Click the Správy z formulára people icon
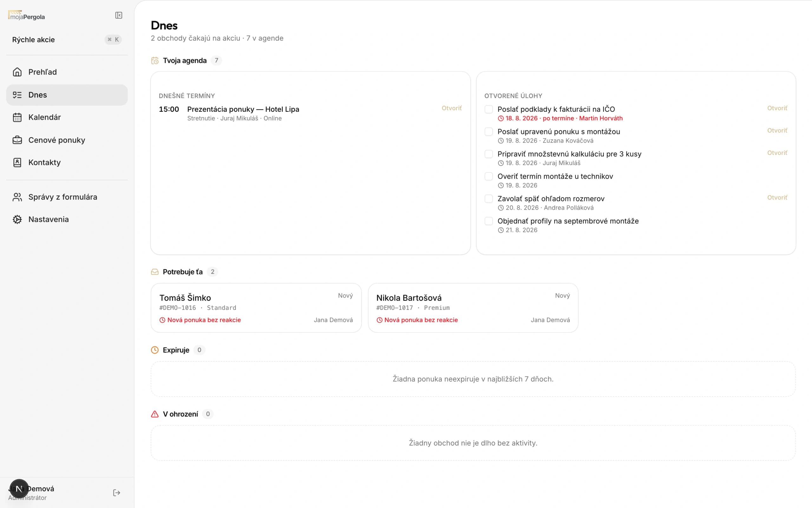812x508 pixels. [x=17, y=197]
